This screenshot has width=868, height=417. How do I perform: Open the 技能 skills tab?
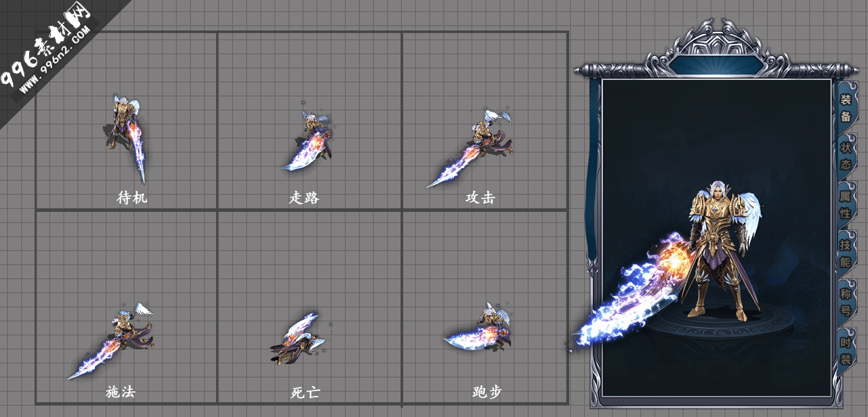coord(846,253)
